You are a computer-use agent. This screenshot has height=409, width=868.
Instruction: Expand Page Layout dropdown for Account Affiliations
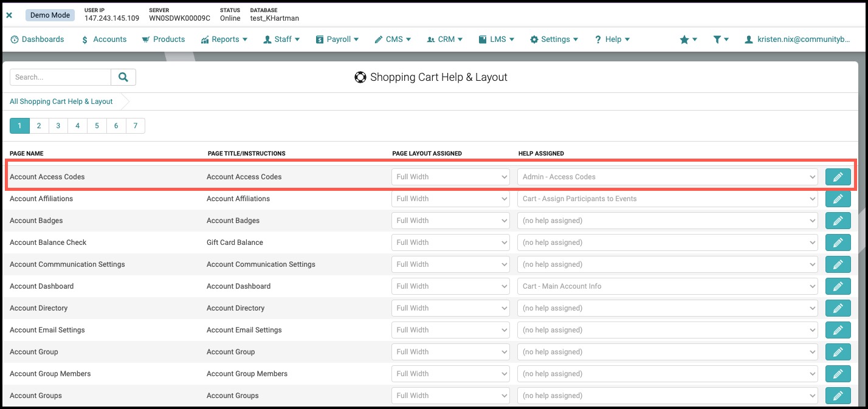coord(450,199)
